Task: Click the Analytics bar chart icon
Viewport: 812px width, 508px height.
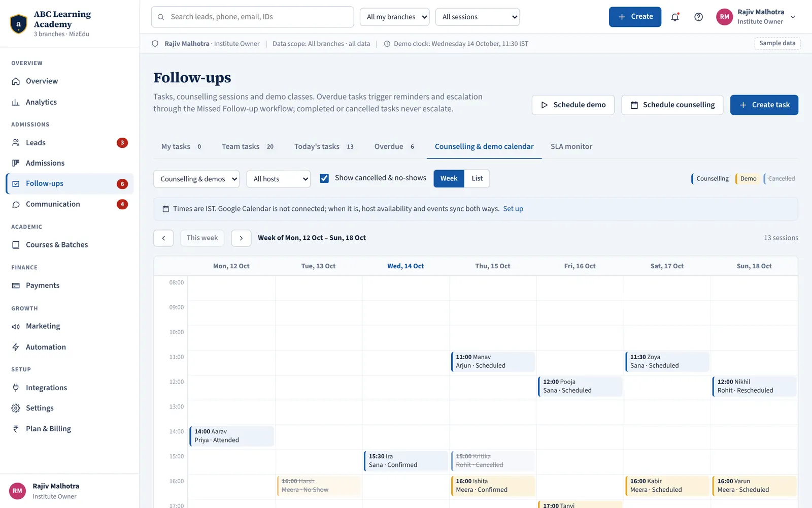Action: click(x=16, y=102)
